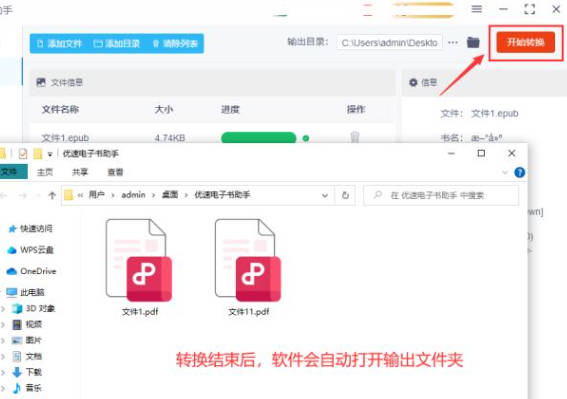Click the 信息 gear icon in info panel
The image size is (567, 399).
413,82
